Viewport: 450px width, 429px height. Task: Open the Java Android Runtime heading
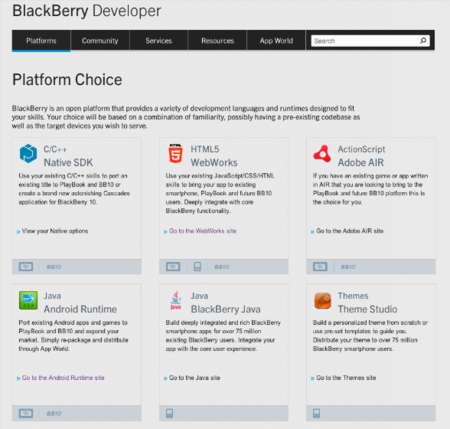80,303
